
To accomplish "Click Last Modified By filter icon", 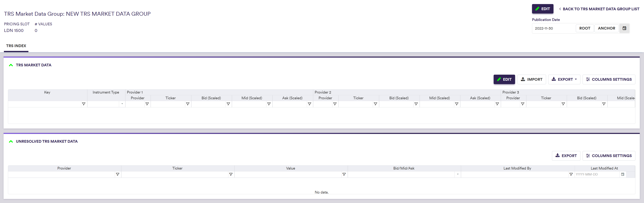I will pyautogui.click(x=571, y=174).
